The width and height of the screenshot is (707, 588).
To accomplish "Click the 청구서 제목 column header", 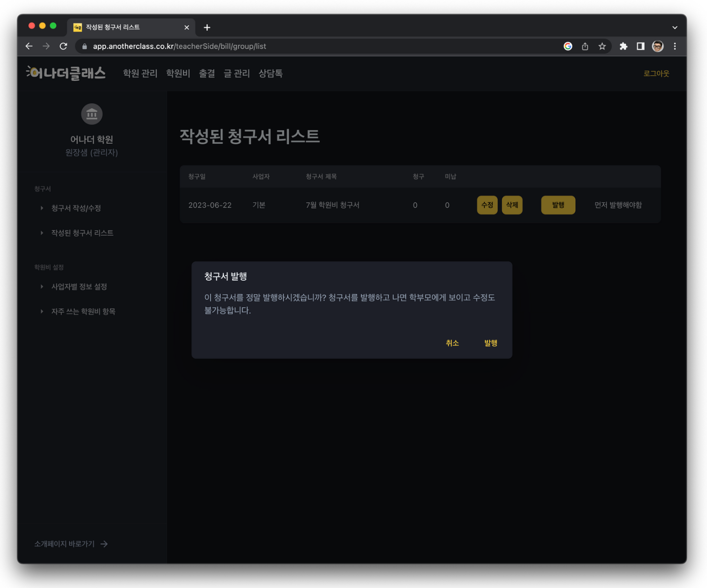I will click(321, 177).
